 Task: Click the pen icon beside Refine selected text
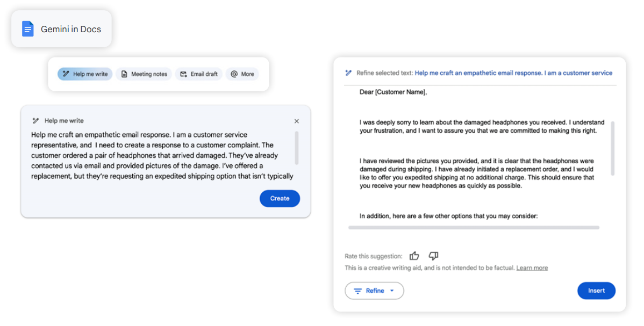(x=348, y=73)
